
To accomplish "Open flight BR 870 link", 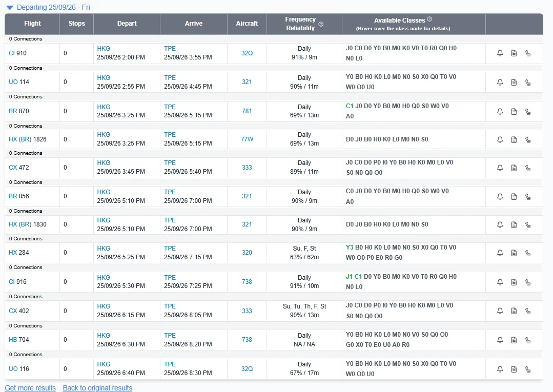I will [x=18, y=111].
